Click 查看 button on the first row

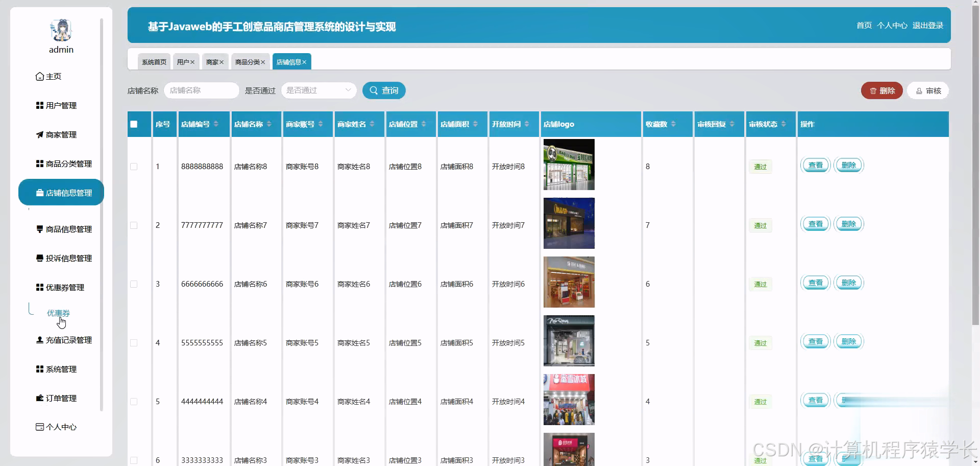click(815, 165)
